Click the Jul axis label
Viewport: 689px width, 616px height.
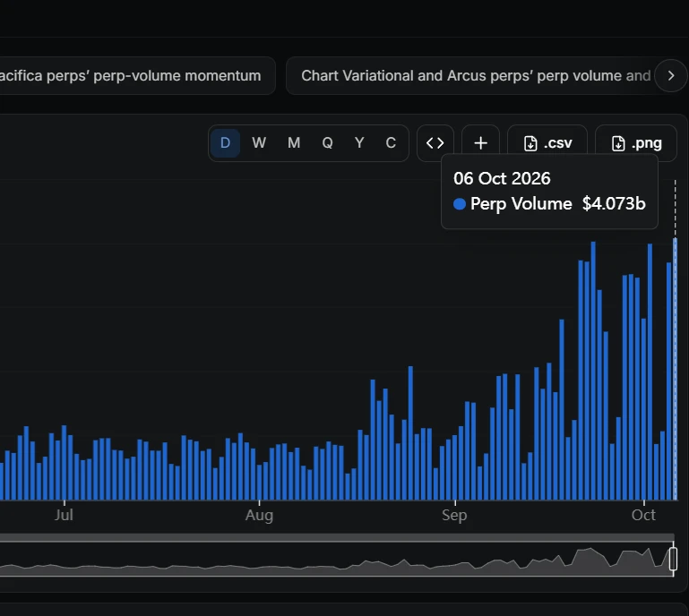[x=64, y=515]
